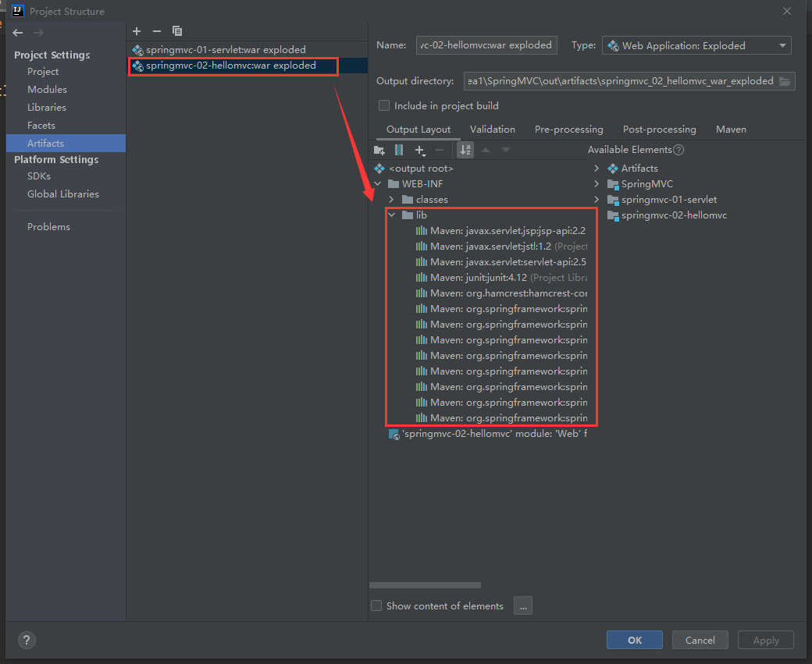Create directory in output layout toolbar

379,150
